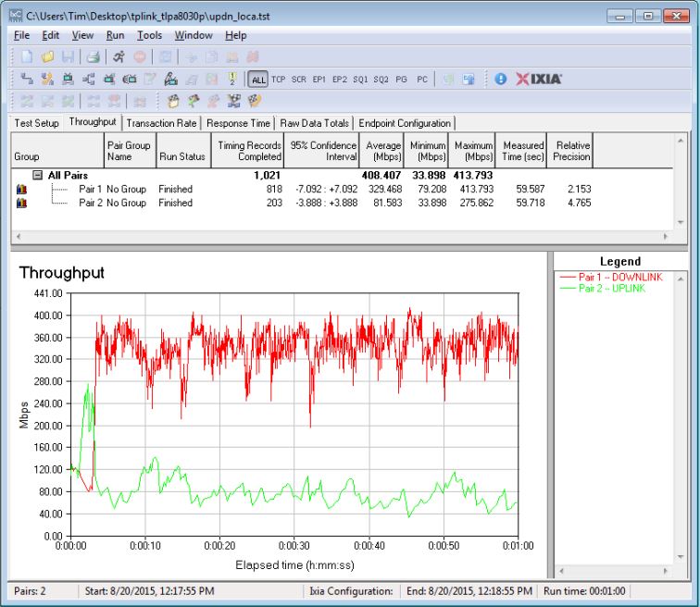
Task: Click the last checkered clapper icon in third toolbar
Action: (255, 101)
